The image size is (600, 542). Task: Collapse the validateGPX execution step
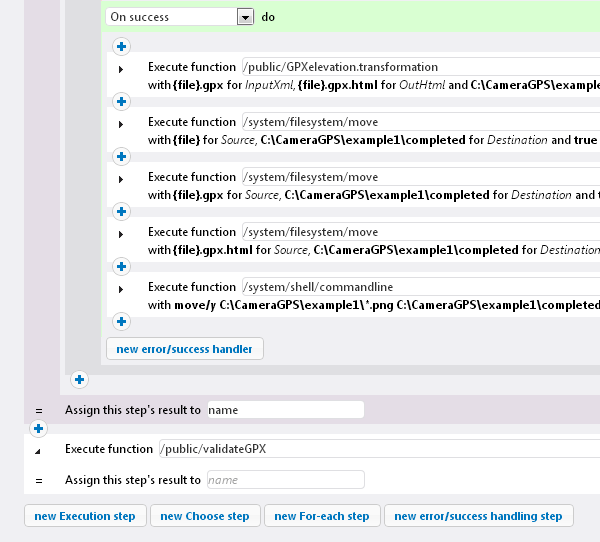[x=38, y=452]
